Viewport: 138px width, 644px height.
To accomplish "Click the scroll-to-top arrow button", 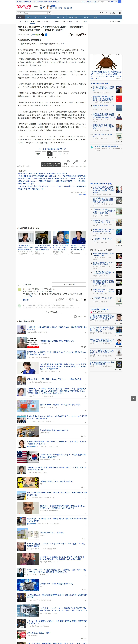I will (133, 398).
